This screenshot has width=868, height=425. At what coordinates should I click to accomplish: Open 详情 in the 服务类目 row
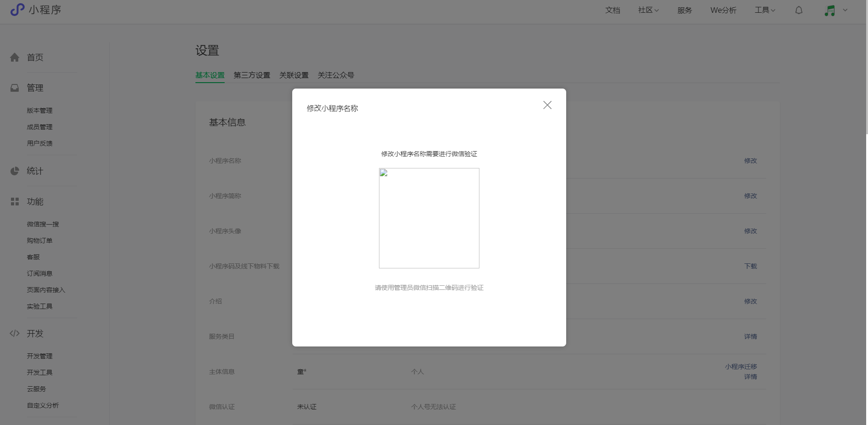click(x=751, y=336)
